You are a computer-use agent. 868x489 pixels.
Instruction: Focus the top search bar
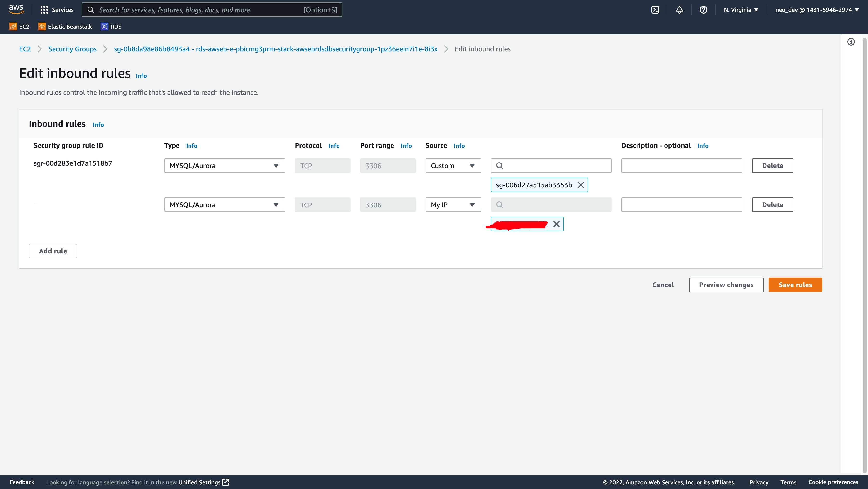click(212, 10)
